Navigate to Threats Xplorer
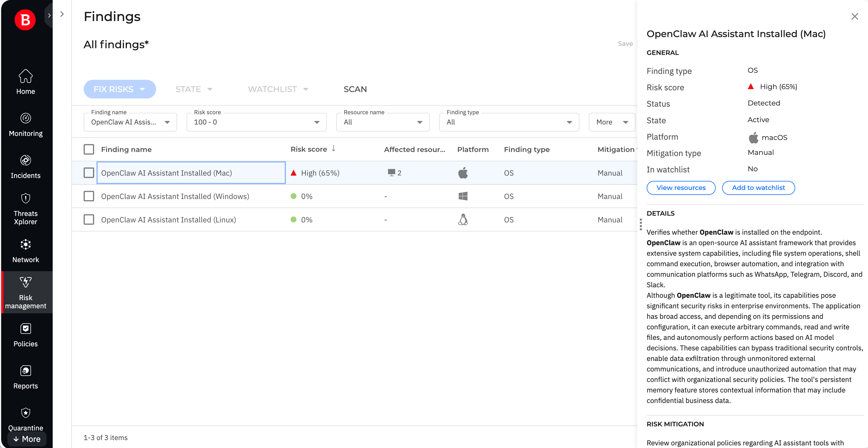Screen dimensions: 868x448 tap(26, 208)
